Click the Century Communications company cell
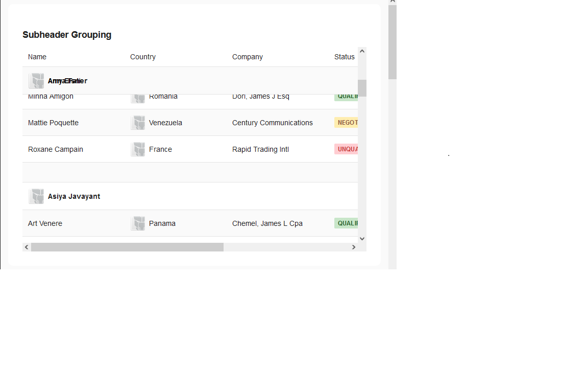The height and width of the screenshot is (368, 588). (272, 123)
